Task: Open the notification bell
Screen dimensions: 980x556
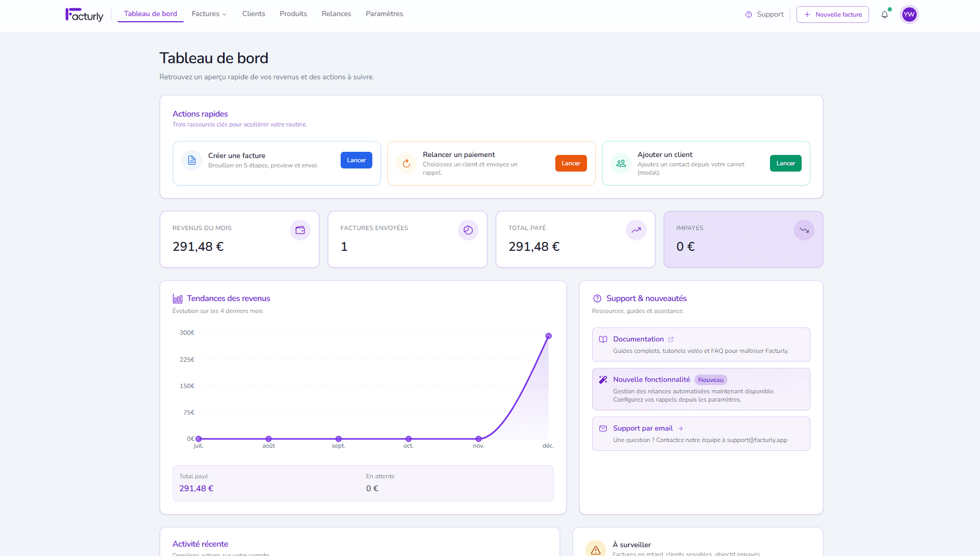Action: tap(884, 15)
